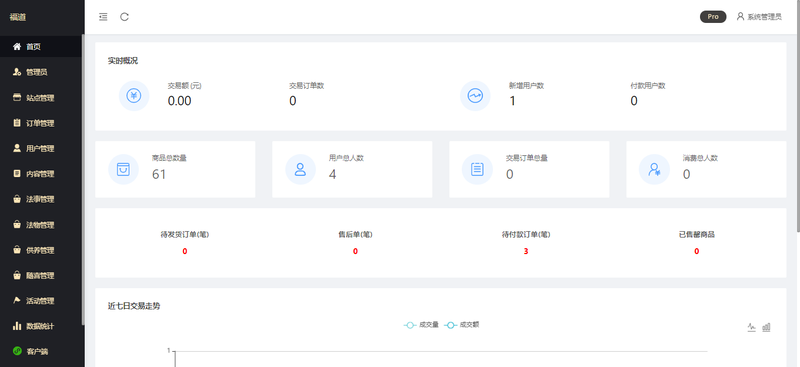Click the green 客户端 link icon
The image size is (800, 367).
click(17, 351)
